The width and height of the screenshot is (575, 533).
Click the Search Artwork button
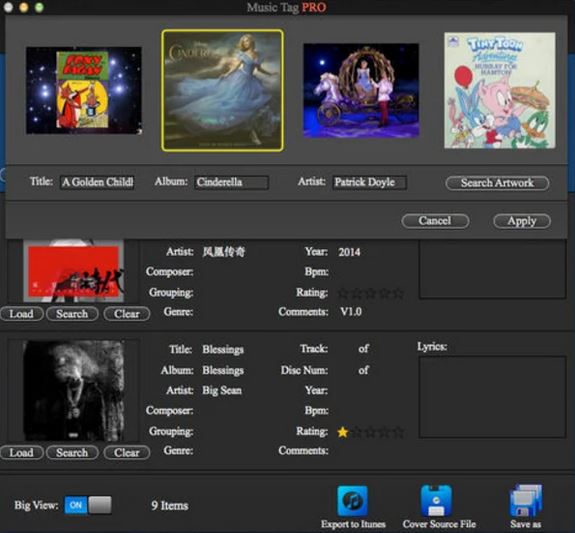point(497,183)
